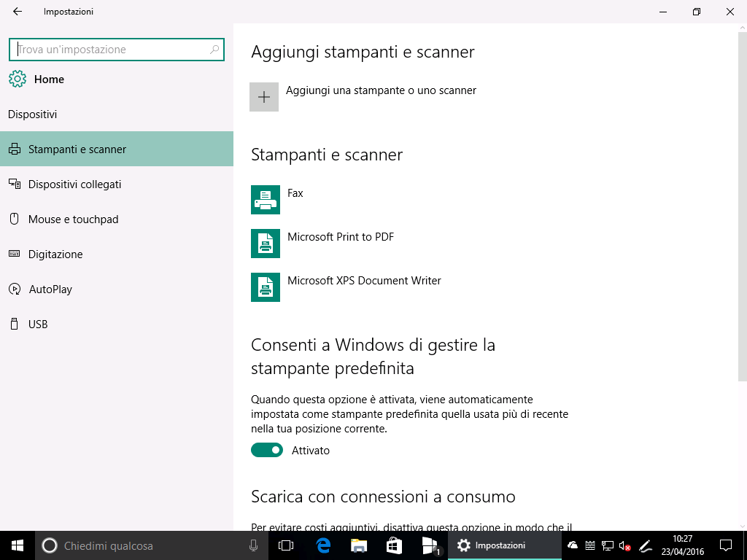Select Stampanti e scanner in the sidebar
The image size is (747, 560).
117,149
